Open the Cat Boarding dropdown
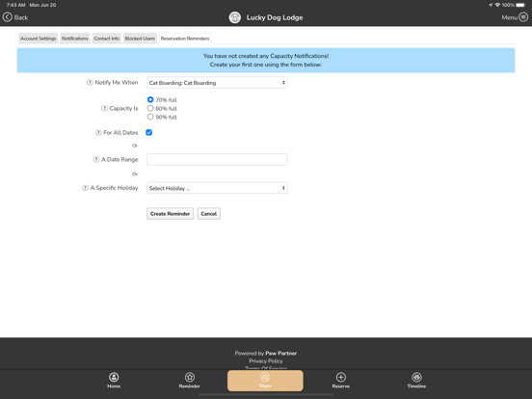Viewport: 532px width, 399px height. (217, 83)
